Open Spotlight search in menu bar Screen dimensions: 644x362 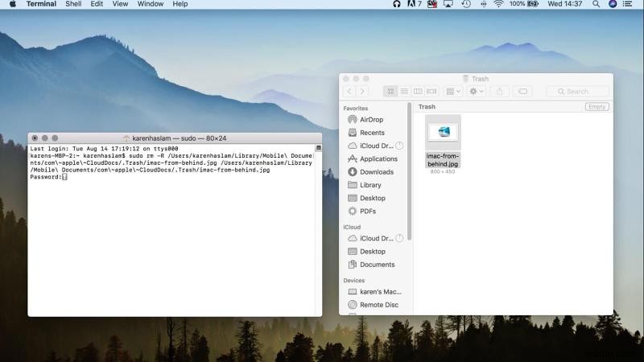[x=597, y=4]
